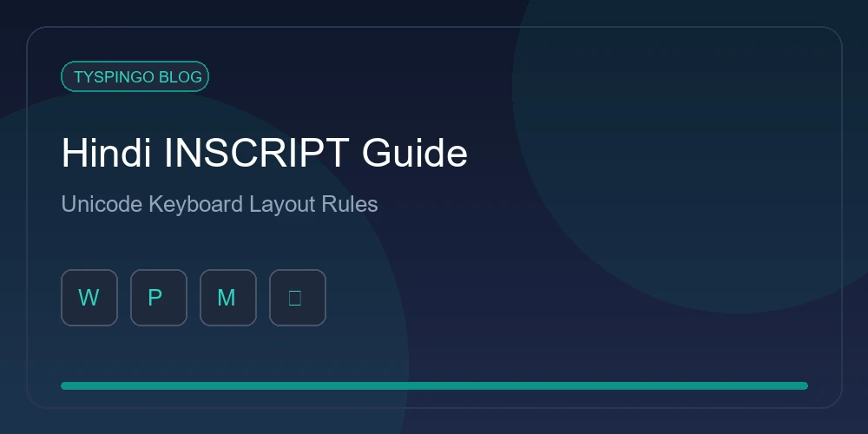
Task: Select the M key tile
Action: (228, 298)
